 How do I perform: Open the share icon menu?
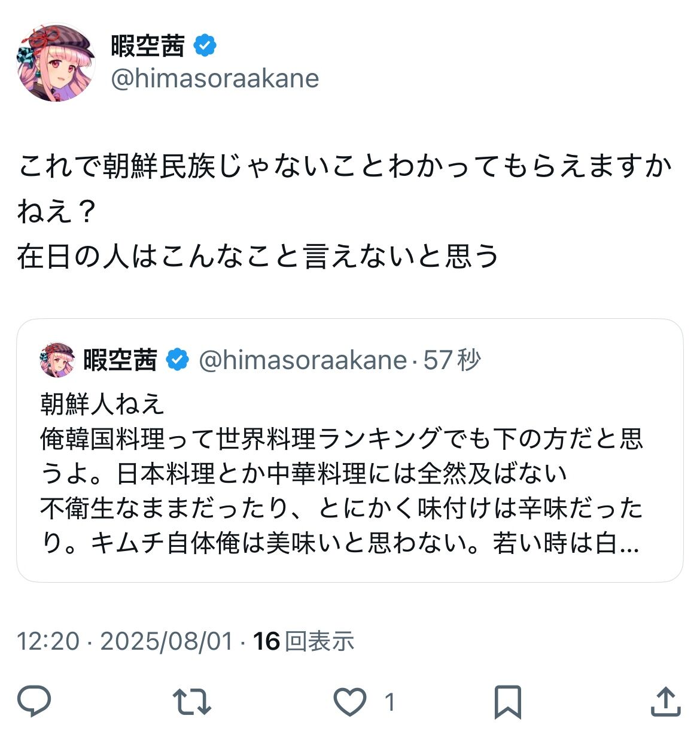point(665,701)
